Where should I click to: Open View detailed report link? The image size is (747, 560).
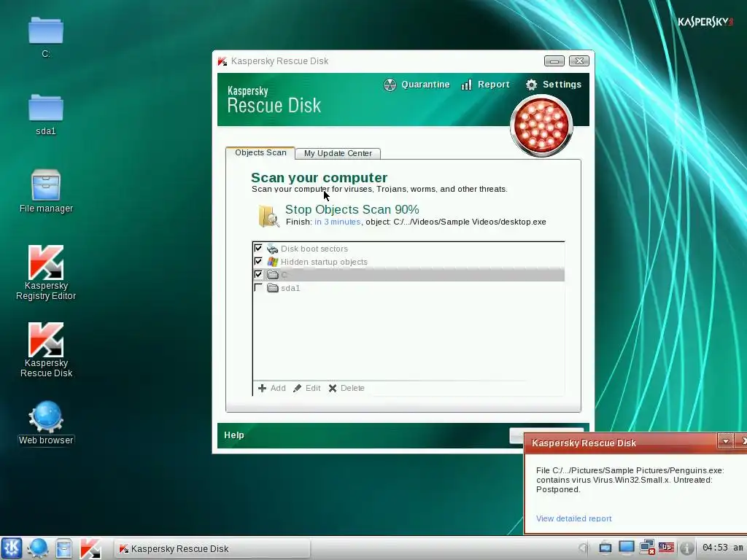[573, 518]
